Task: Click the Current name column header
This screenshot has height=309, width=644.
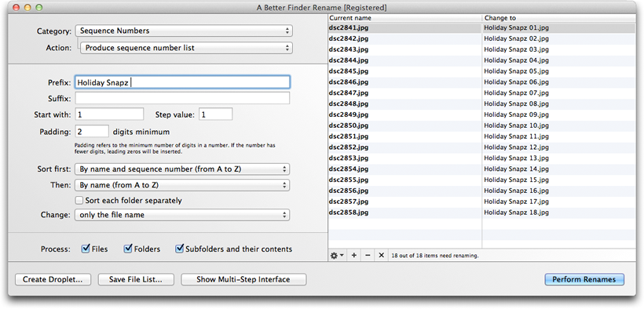Action: (404, 18)
